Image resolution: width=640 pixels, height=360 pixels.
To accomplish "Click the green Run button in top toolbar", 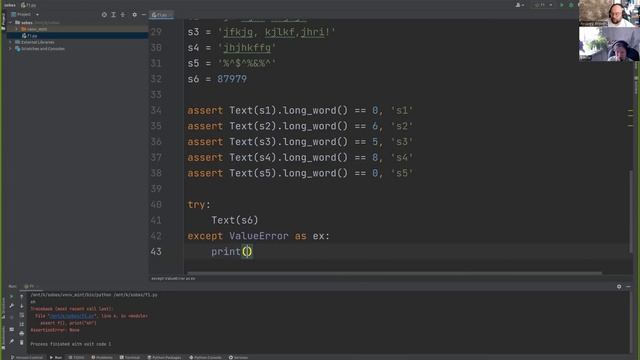I will pyautogui.click(x=562, y=5).
